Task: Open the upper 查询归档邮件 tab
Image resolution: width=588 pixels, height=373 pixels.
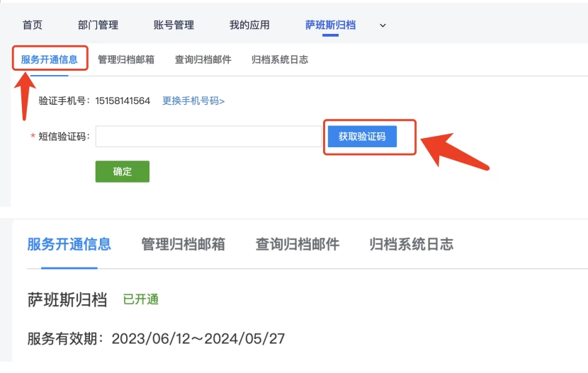Action: [x=203, y=59]
